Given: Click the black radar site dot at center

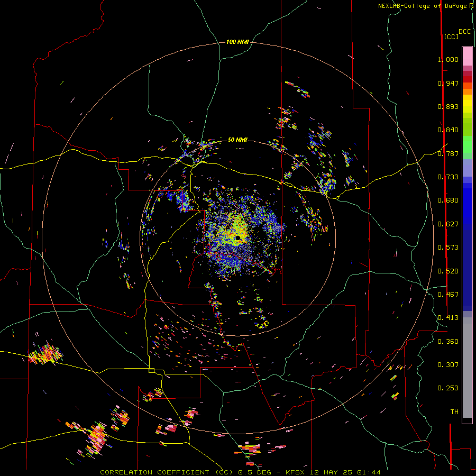Looking at the screenshot, I should [x=237, y=237].
